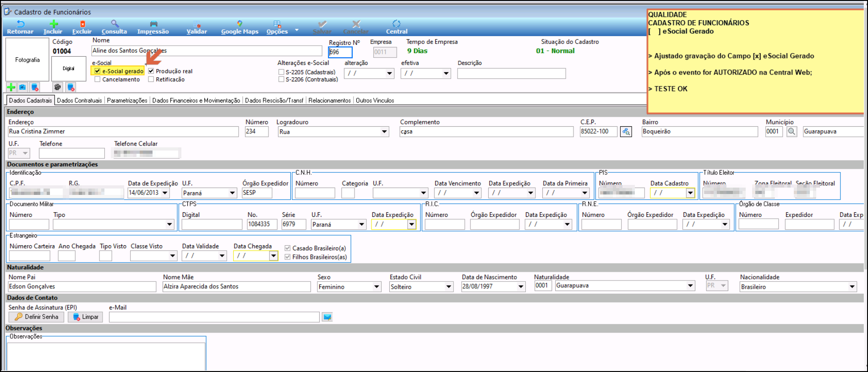Open the Dados Rescisão/Transf tab

coord(274,100)
